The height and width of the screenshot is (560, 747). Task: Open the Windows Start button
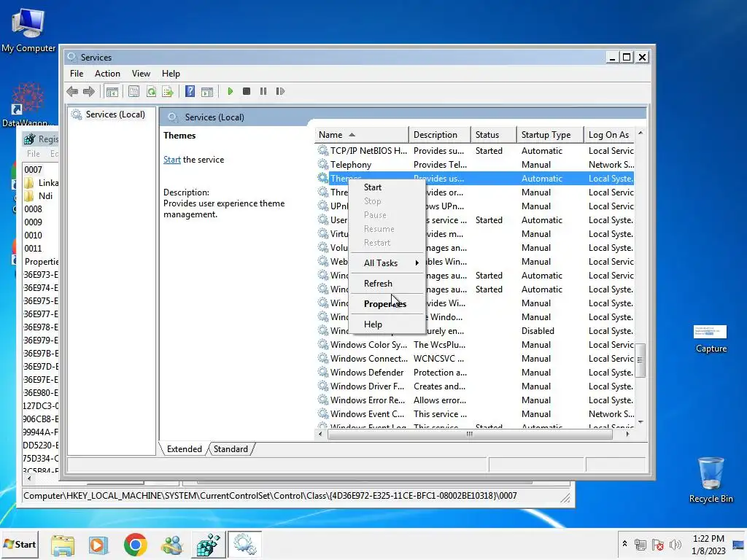point(20,544)
